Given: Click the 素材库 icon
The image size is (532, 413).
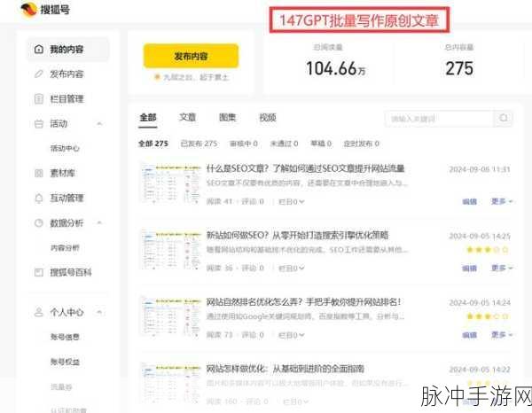Looking at the screenshot, I should (39, 173).
